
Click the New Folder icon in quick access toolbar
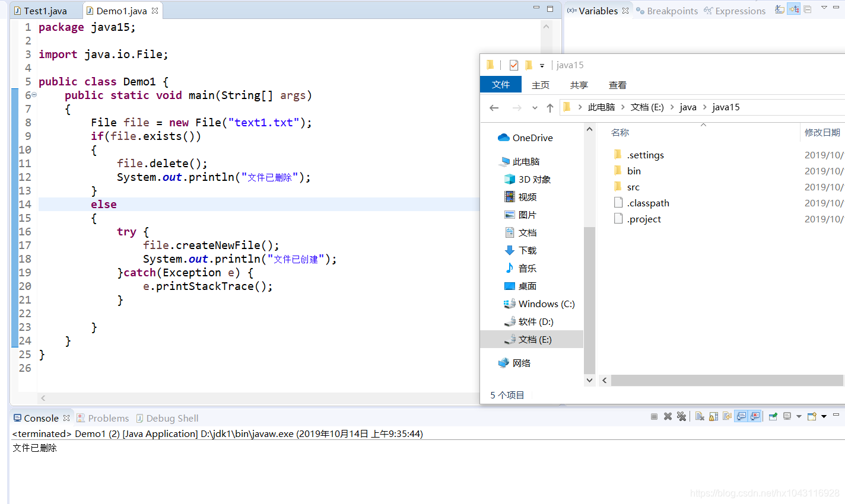click(x=528, y=65)
